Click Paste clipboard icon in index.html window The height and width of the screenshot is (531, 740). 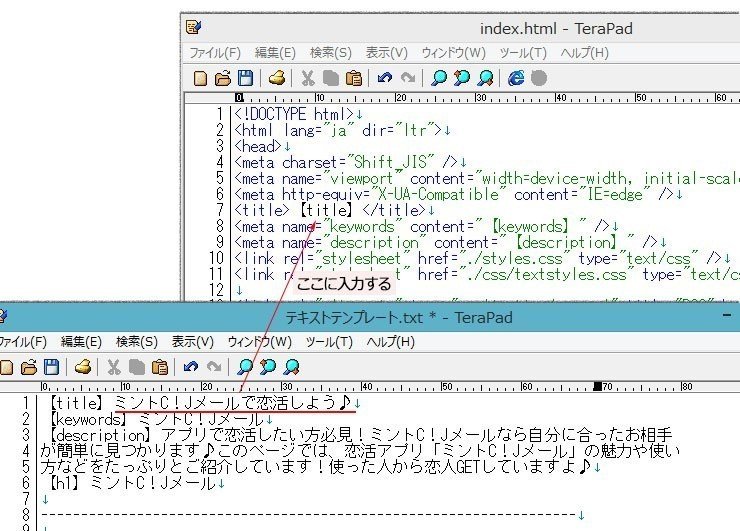pyautogui.click(x=354, y=78)
